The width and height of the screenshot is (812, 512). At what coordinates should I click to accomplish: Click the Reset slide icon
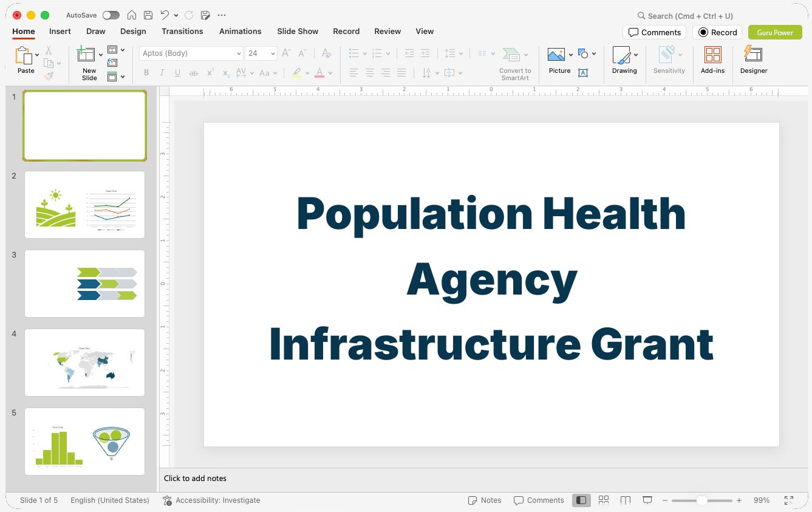(x=112, y=63)
